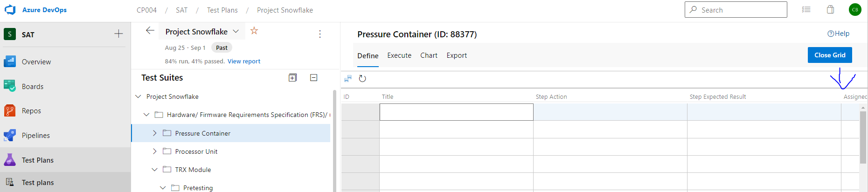
Task: Expand the Processor Unit suite
Action: tap(155, 151)
